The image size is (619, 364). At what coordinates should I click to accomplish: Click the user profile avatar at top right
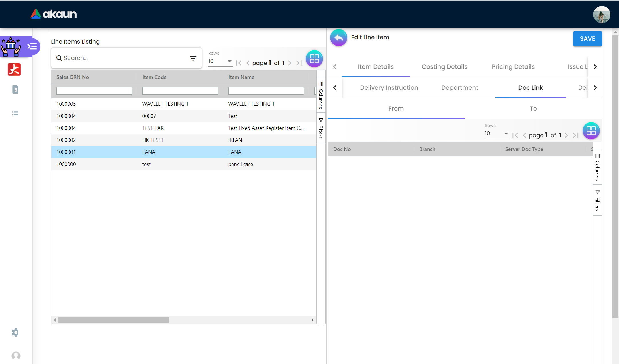point(602,14)
